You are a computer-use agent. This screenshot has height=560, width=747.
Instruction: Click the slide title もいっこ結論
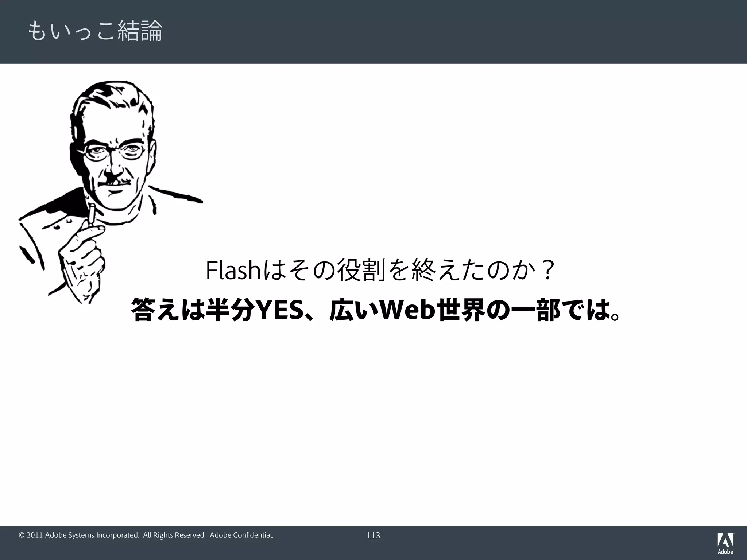(x=95, y=31)
